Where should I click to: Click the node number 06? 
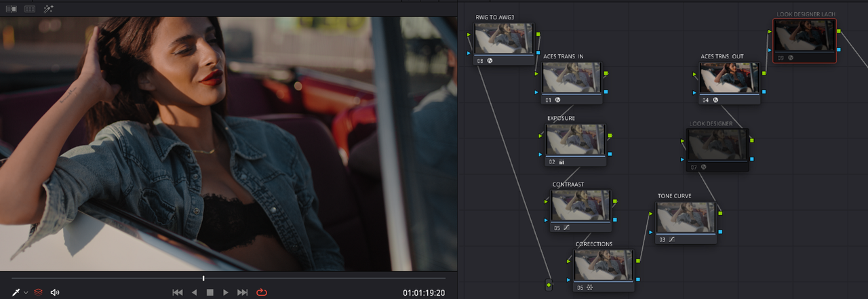click(580, 287)
